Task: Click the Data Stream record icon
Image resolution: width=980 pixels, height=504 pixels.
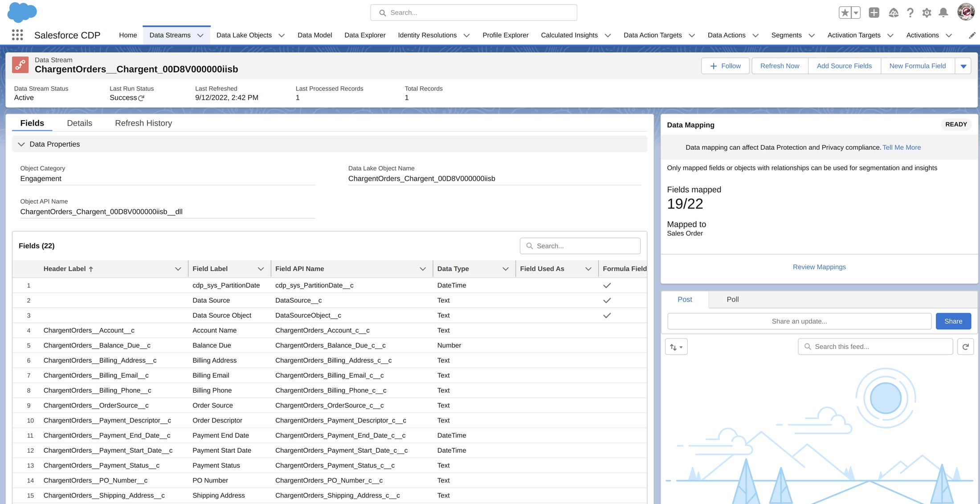Action: [x=20, y=65]
